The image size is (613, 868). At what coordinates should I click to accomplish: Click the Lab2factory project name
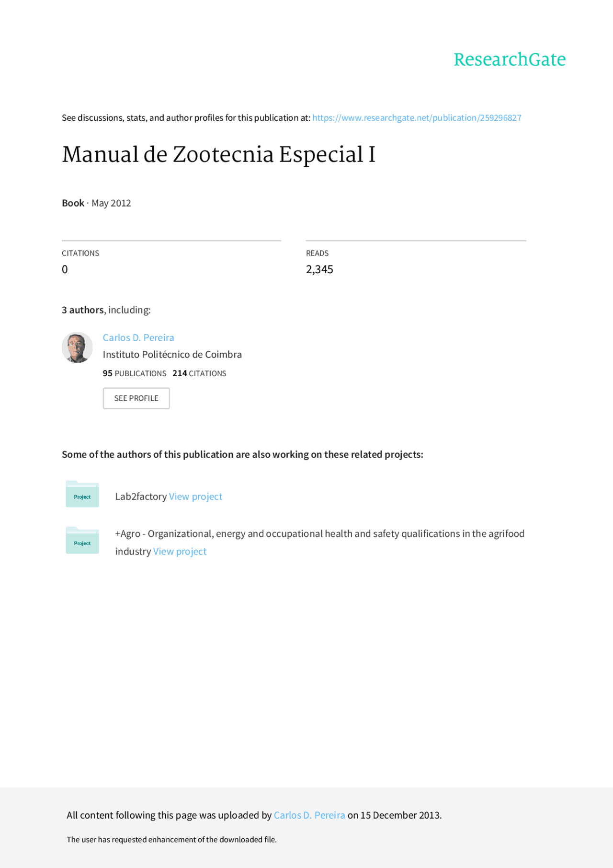pos(141,497)
